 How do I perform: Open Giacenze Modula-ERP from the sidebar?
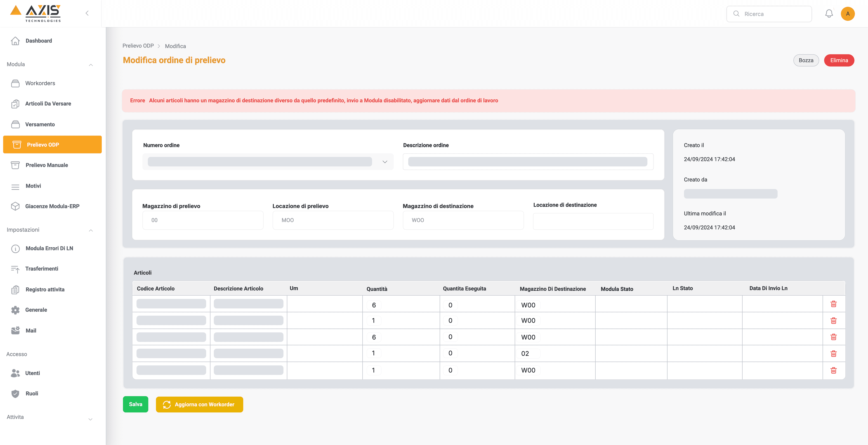(x=52, y=206)
